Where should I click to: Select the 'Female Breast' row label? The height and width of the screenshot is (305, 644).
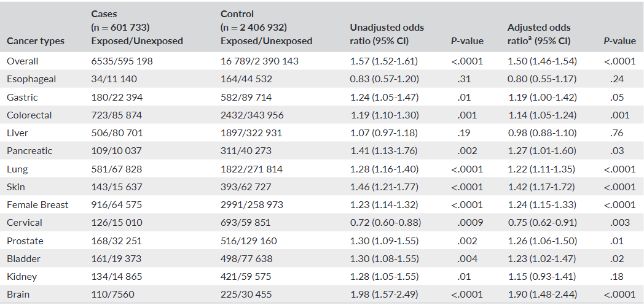click(x=37, y=205)
